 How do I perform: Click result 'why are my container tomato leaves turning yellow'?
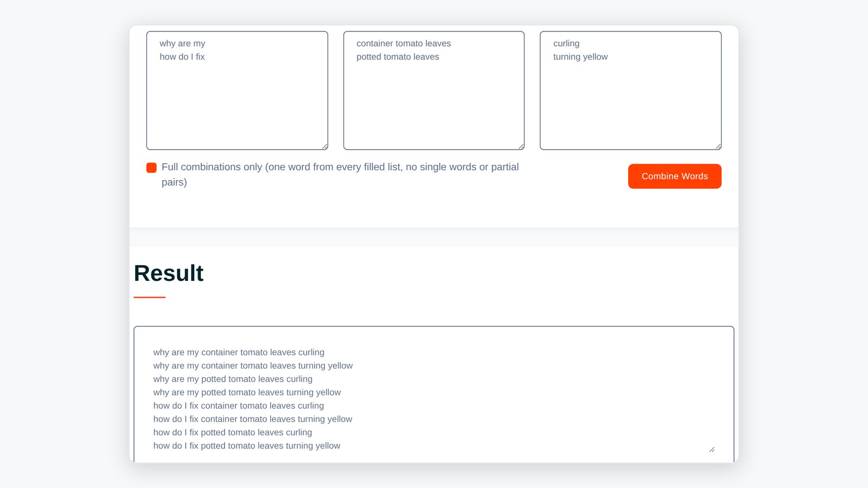point(253,366)
